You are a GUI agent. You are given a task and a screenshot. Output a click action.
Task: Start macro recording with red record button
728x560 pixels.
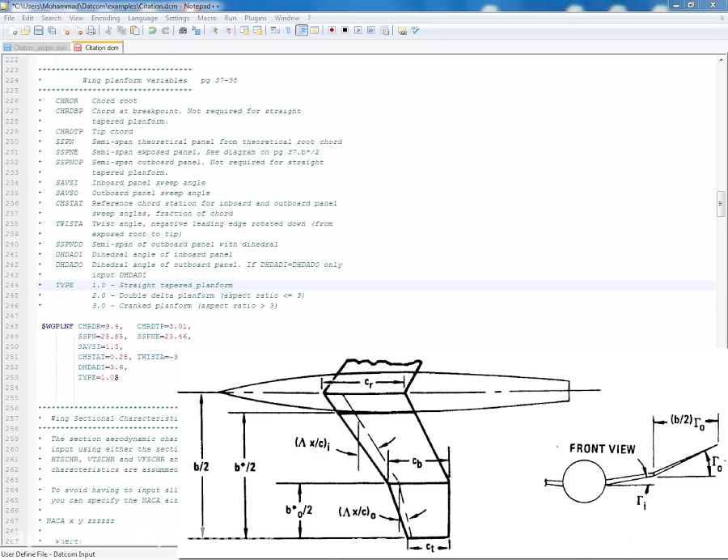[x=331, y=31]
